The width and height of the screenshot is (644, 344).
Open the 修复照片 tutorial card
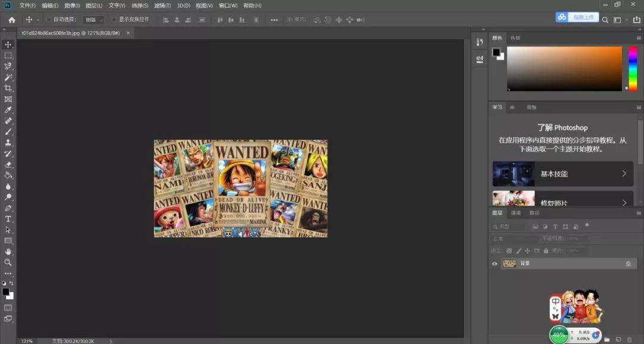[x=563, y=198]
